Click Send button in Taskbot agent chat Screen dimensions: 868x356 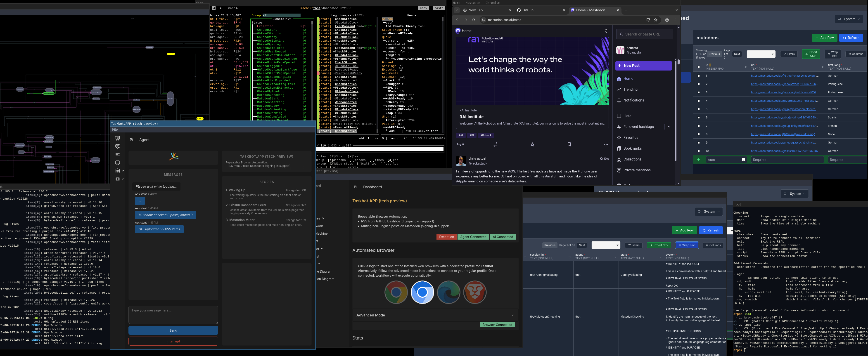173,330
